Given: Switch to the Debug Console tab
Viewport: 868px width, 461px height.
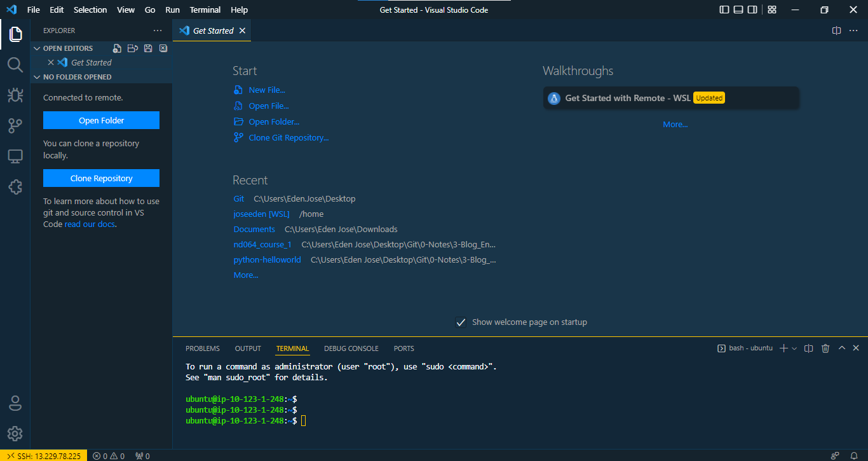Looking at the screenshot, I should click(x=351, y=348).
